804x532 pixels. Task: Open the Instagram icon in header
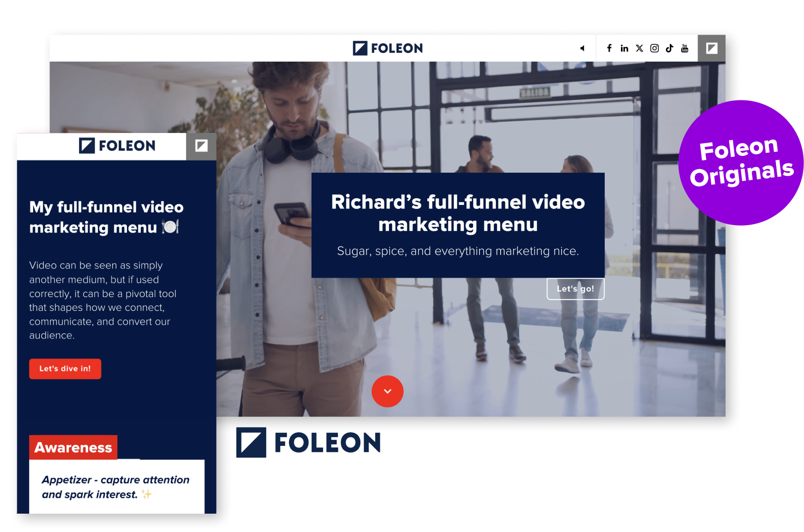[x=655, y=48]
